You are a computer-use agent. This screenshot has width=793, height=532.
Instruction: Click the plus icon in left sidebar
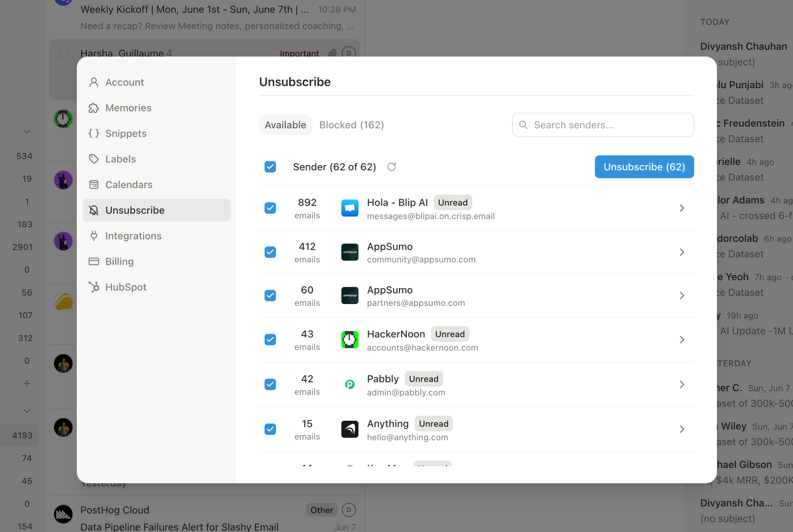27,384
